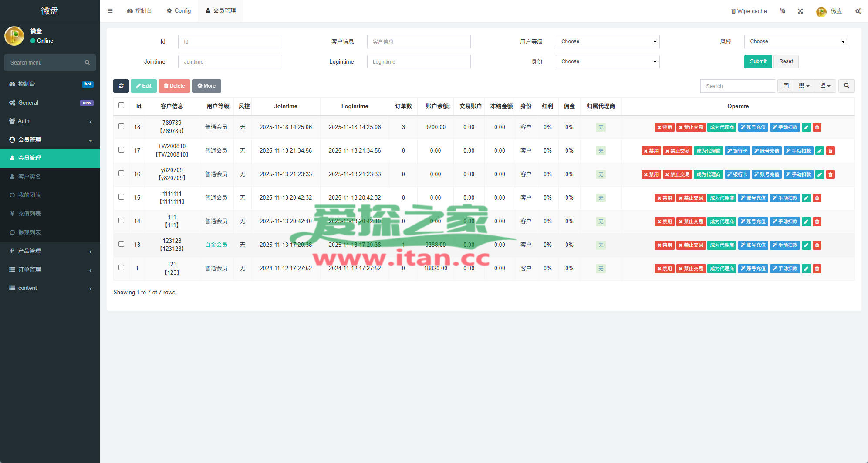Open the 风控 Choose dropdown
868x463 pixels.
pos(796,41)
